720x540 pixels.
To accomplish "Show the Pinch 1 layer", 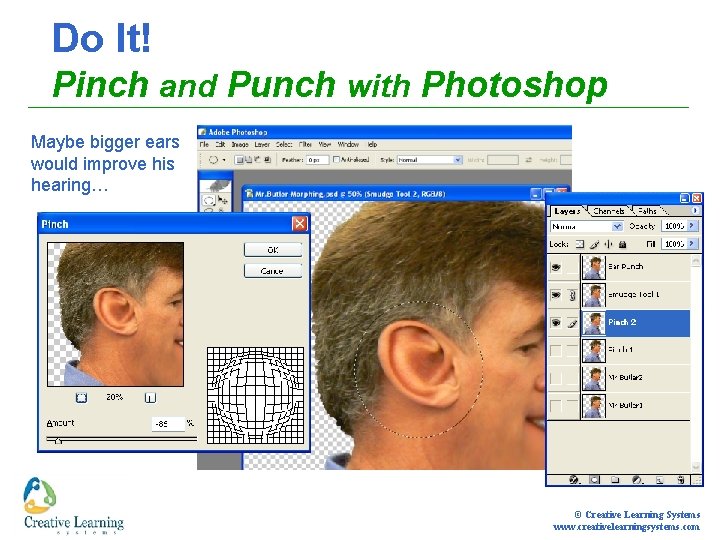I will 556,350.
